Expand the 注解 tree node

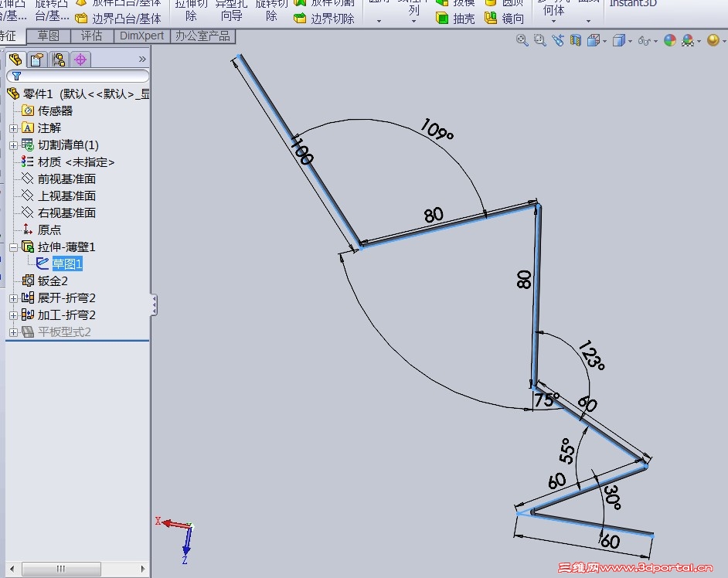pyautogui.click(x=13, y=128)
